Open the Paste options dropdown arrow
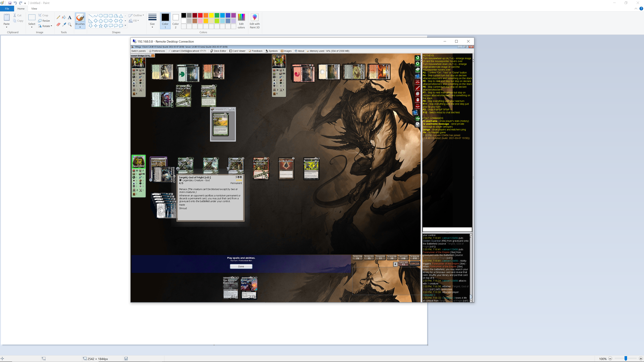Screen dimensions: 644x362 (x=7, y=27)
